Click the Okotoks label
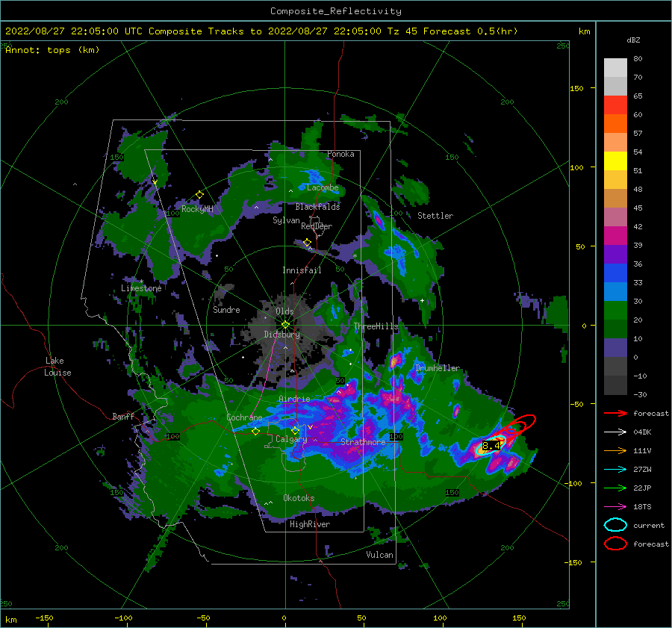This screenshot has height=628, width=672. coord(299,498)
